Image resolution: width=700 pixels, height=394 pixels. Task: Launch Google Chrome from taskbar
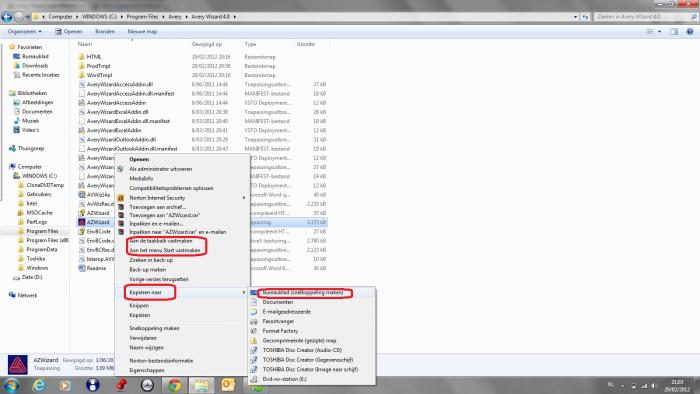[x=174, y=385]
